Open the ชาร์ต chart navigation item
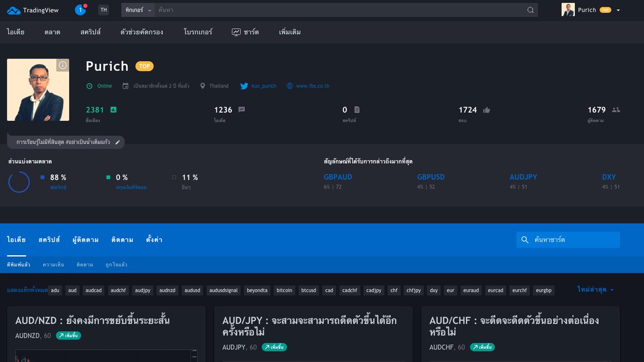This screenshot has height=362, width=644. [x=245, y=32]
